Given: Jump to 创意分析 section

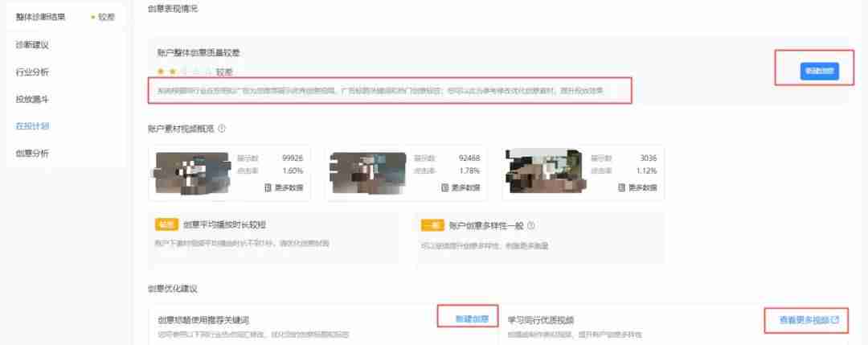Looking at the screenshot, I should [32, 153].
